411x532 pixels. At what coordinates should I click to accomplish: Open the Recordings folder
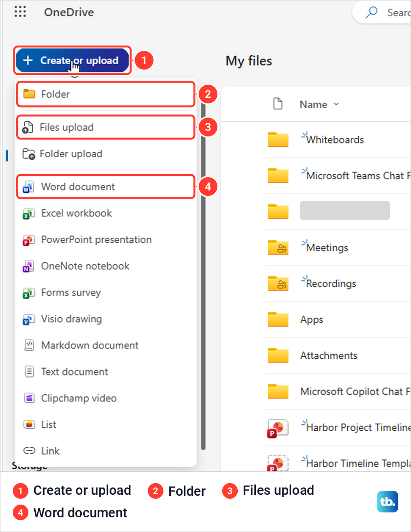pos(331,283)
